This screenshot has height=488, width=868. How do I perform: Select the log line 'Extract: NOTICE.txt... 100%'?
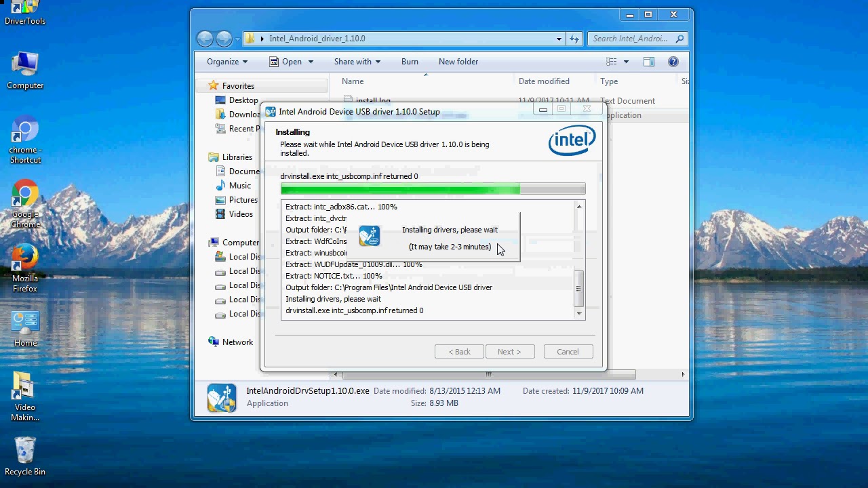tap(334, 276)
